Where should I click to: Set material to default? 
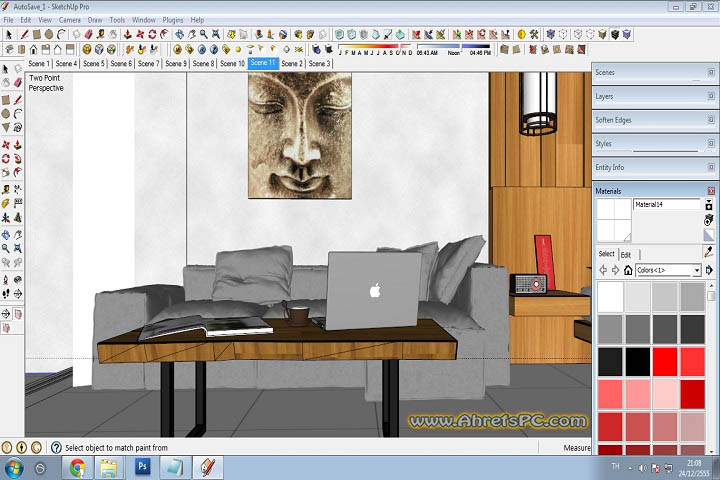[x=709, y=235]
